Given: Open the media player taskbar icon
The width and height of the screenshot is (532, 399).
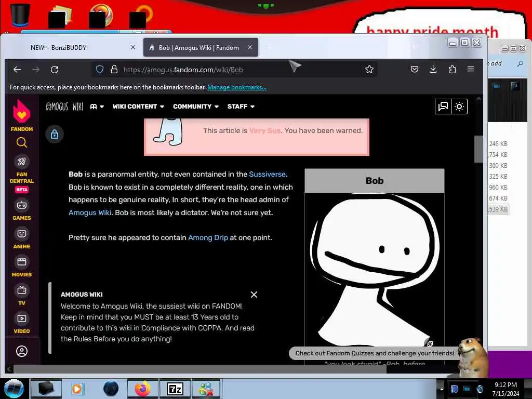Looking at the screenshot, I should pyautogui.click(x=77, y=389).
